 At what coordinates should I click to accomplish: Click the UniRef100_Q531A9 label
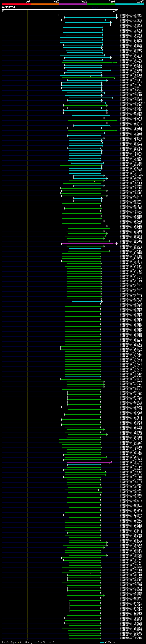131,347
